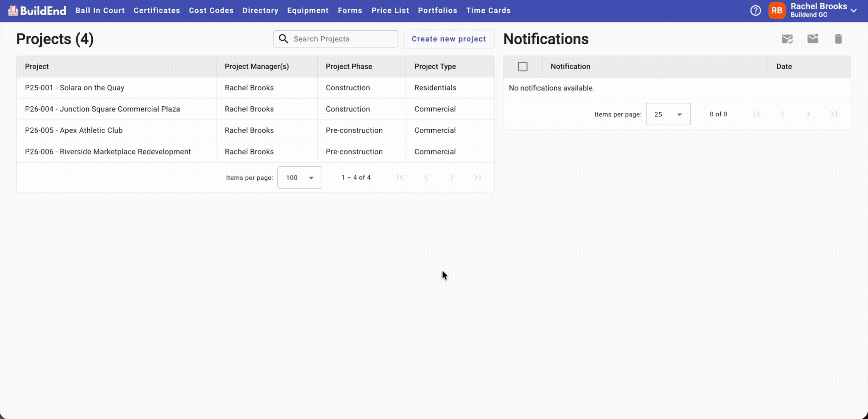Viewport: 868px width, 419px height.
Task: Click Create new project button
Action: [x=449, y=39]
